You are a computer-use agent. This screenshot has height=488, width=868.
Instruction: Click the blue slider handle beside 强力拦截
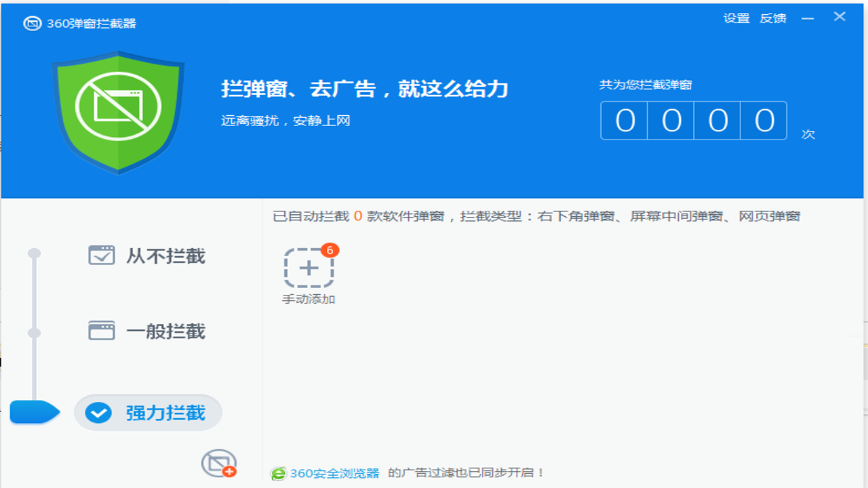(x=35, y=412)
